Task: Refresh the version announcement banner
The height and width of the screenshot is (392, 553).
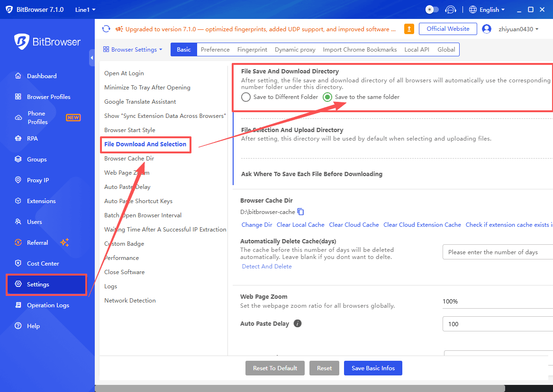Action: pyautogui.click(x=106, y=28)
